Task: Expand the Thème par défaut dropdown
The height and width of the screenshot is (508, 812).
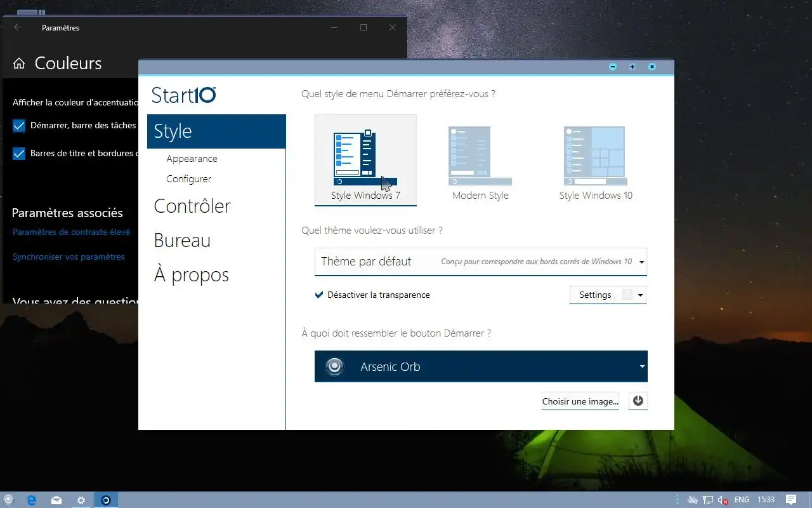Action: click(x=481, y=262)
